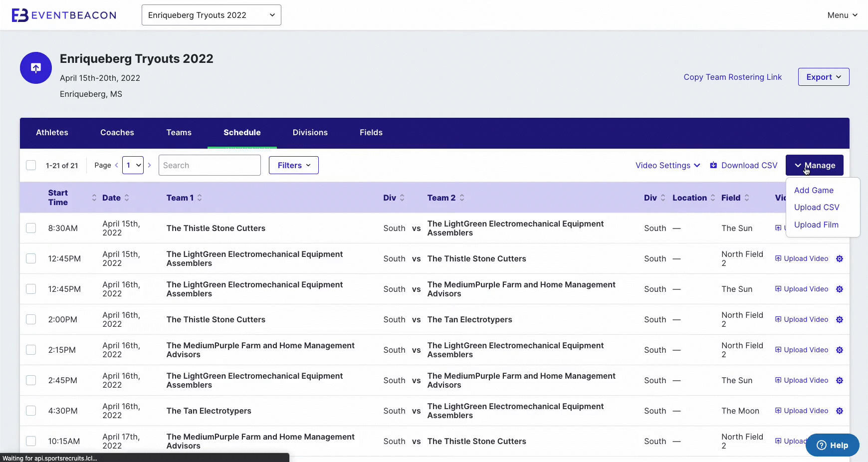Collapse the Manage dropdown
Image resolution: width=868 pixels, height=462 pixels.
click(815, 165)
